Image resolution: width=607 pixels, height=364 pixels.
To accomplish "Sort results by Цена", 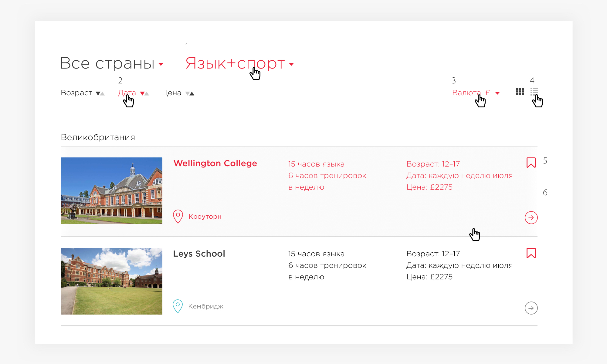I will 178,93.
